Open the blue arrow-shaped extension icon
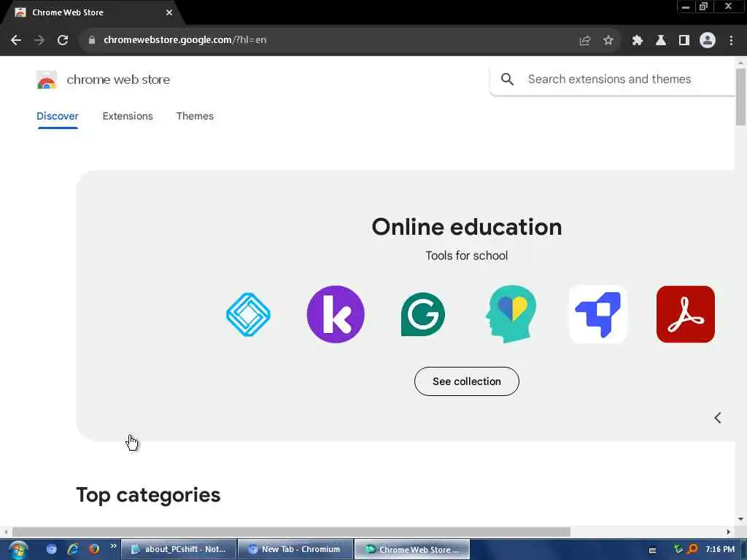 [x=598, y=314]
